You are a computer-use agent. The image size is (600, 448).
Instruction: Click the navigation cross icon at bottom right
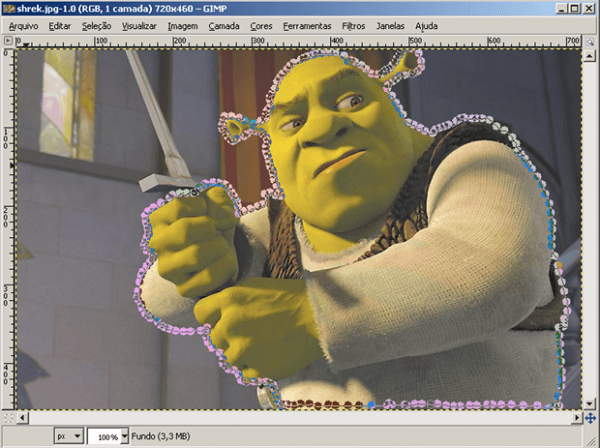(x=590, y=418)
